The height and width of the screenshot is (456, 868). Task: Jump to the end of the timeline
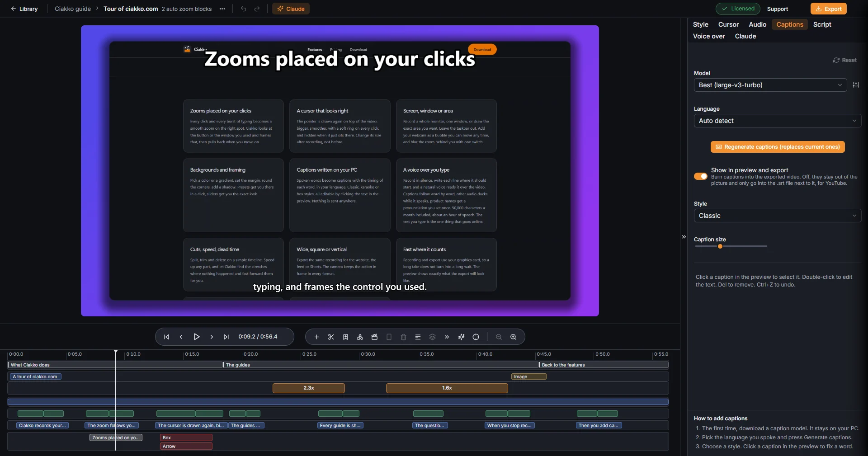(226, 337)
